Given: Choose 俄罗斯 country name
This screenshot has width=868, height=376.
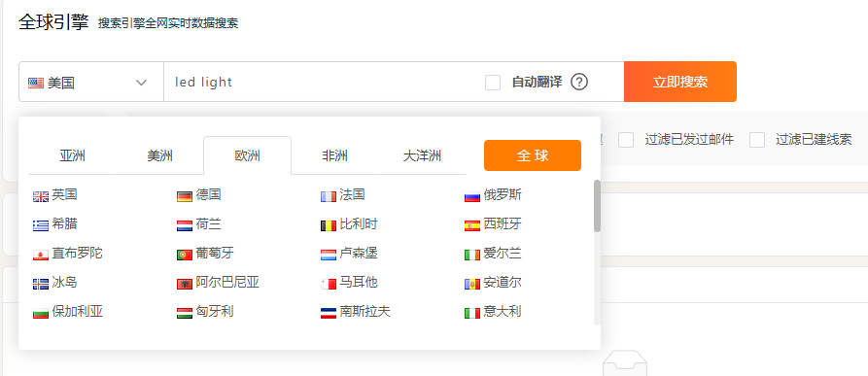Looking at the screenshot, I should pyautogui.click(x=503, y=194).
